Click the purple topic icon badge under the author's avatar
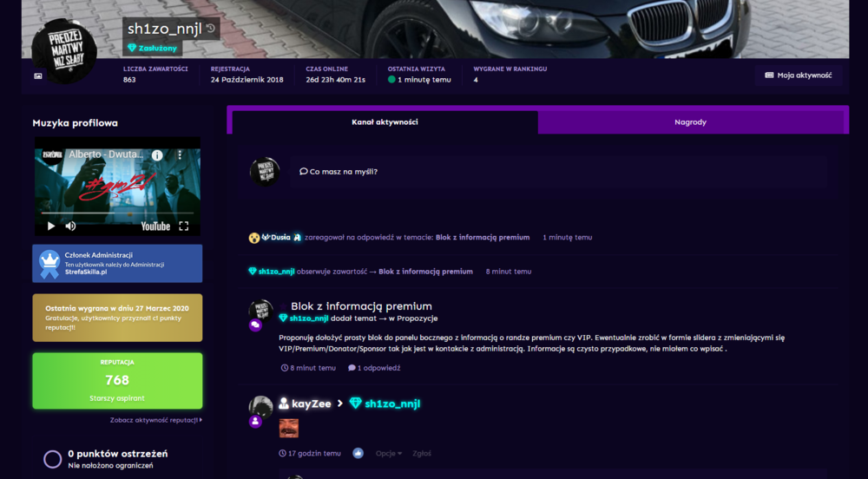The image size is (868, 479). coord(255,325)
